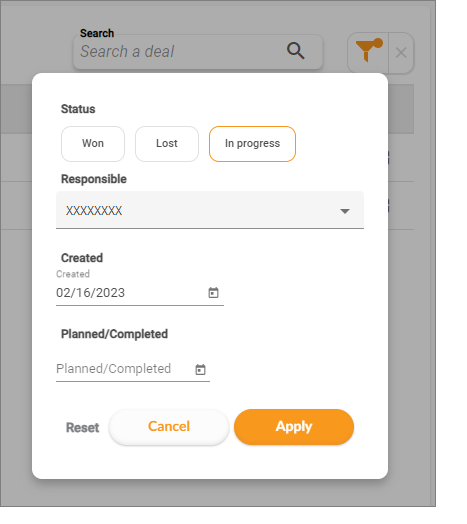
Task: Toggle the Won status filter
Action: [93, 144]
